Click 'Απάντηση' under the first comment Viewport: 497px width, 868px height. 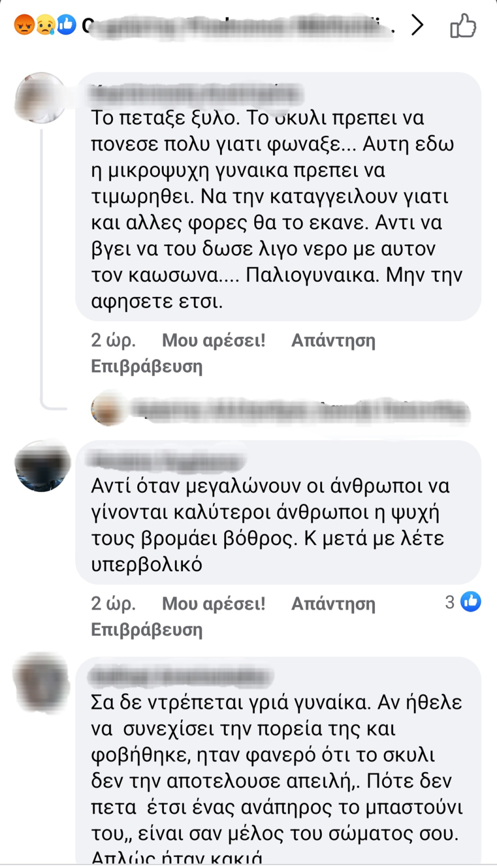tap(334, 340)
